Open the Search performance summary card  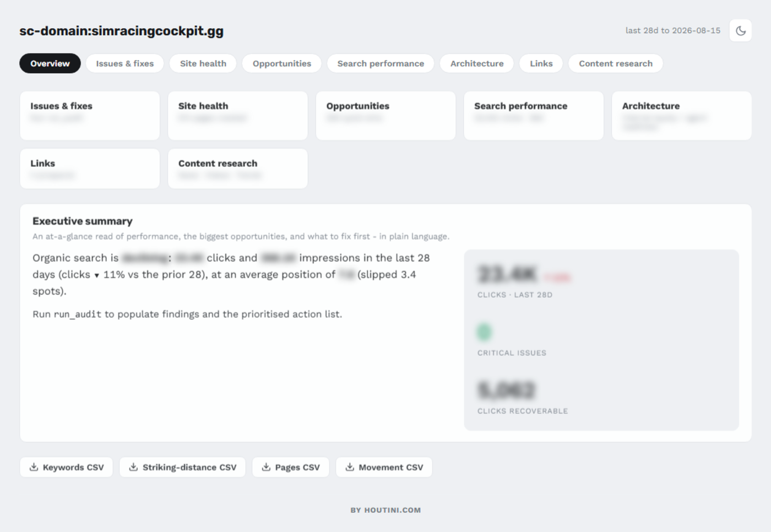534,116
